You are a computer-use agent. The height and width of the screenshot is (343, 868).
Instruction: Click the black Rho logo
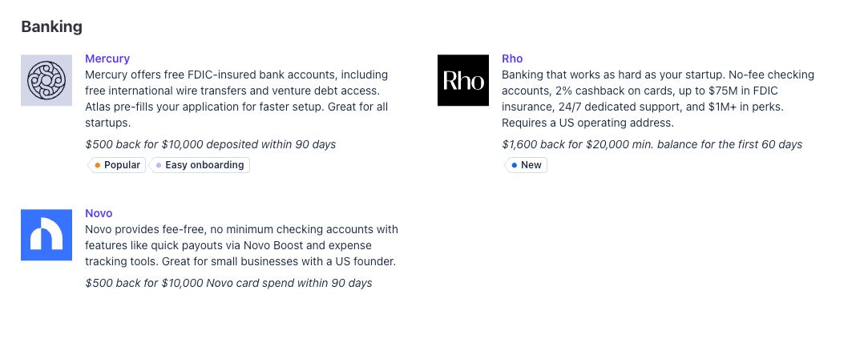pyautogui.click(x=463, y=80)
